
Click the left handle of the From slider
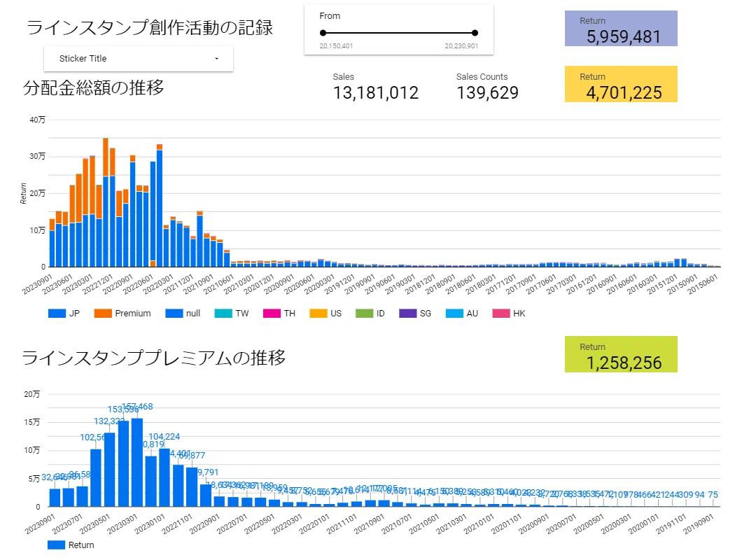click(x=323, y=33)
